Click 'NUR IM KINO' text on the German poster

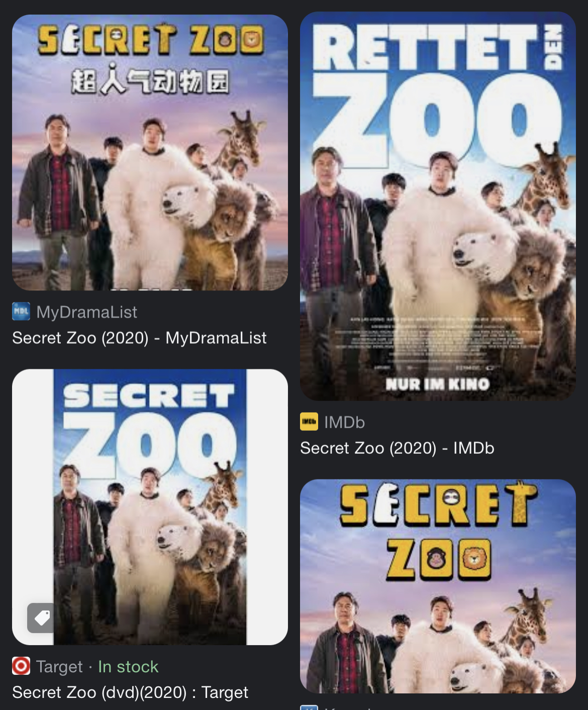click(x=437, y=384)
